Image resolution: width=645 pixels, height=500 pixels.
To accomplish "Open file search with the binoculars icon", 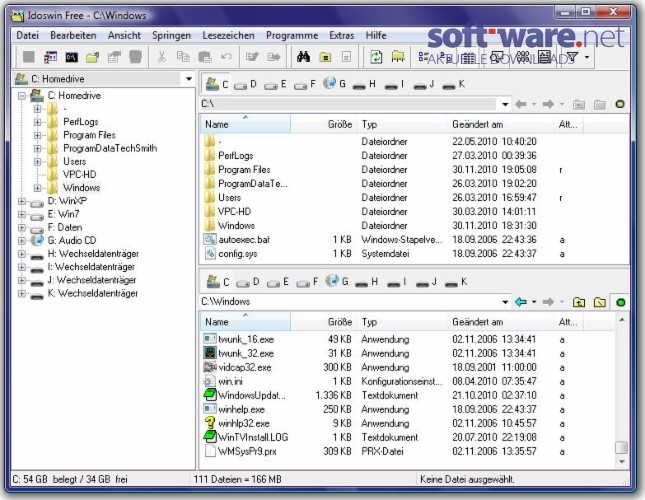I will pos(303,57).
